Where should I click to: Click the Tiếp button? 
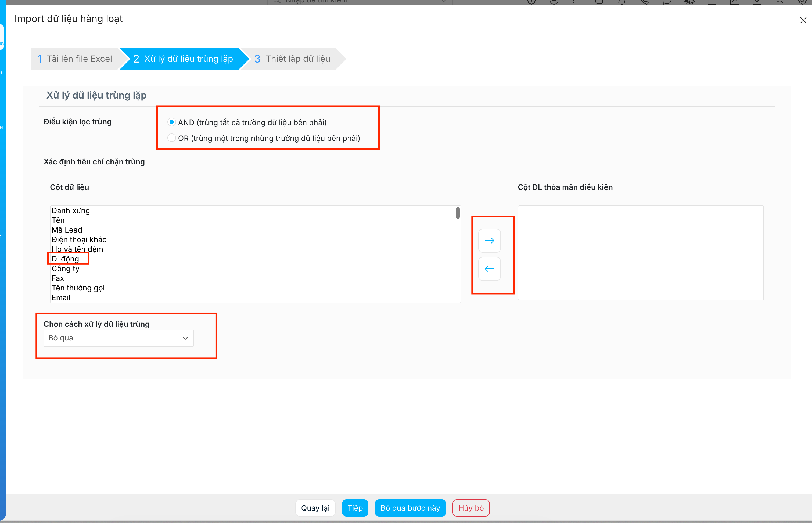pyautogui.click(x=355, y=508)
